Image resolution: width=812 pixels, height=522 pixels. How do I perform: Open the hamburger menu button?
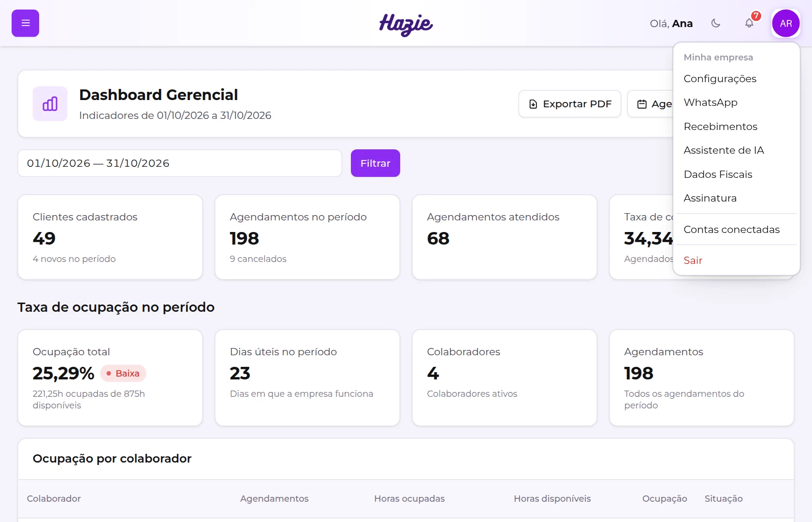coord(25,23)
